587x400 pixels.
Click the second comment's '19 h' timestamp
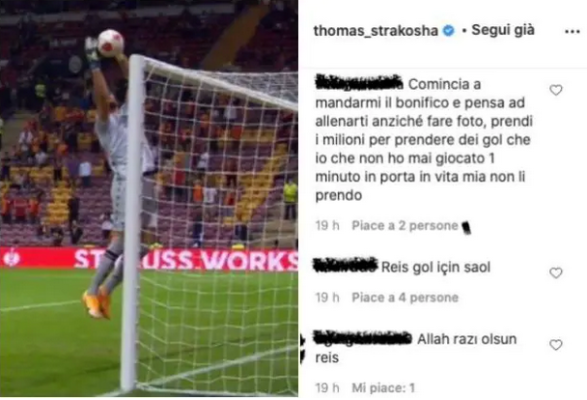[x=327, y=298]
